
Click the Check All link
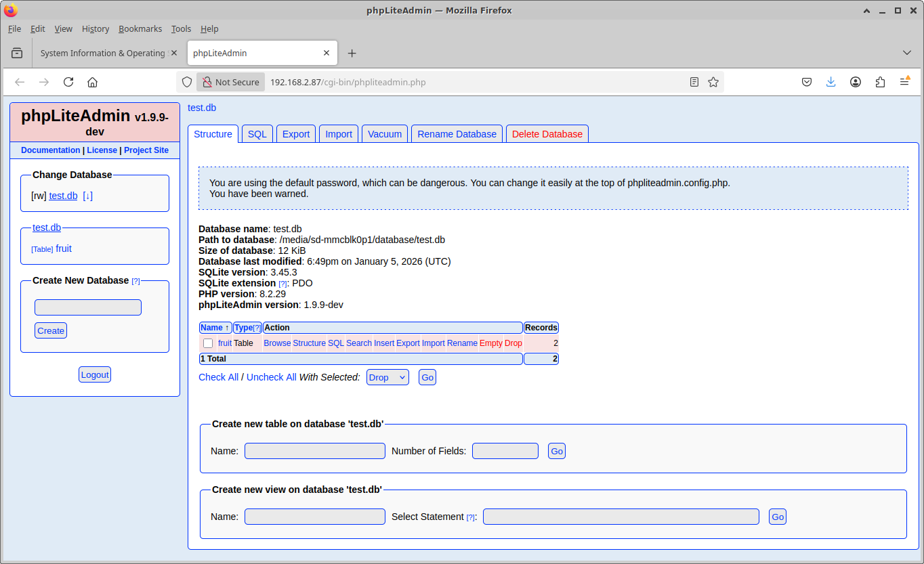pos(218,377)
